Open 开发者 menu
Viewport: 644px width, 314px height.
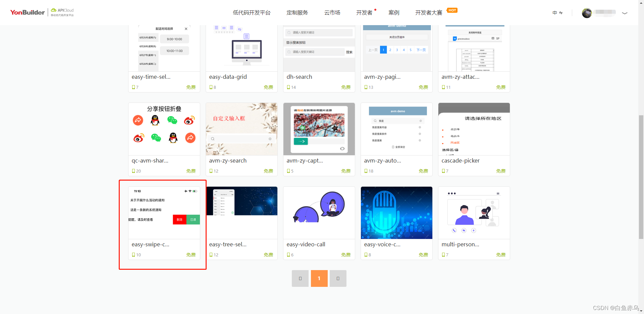click(x=364, y=13)
